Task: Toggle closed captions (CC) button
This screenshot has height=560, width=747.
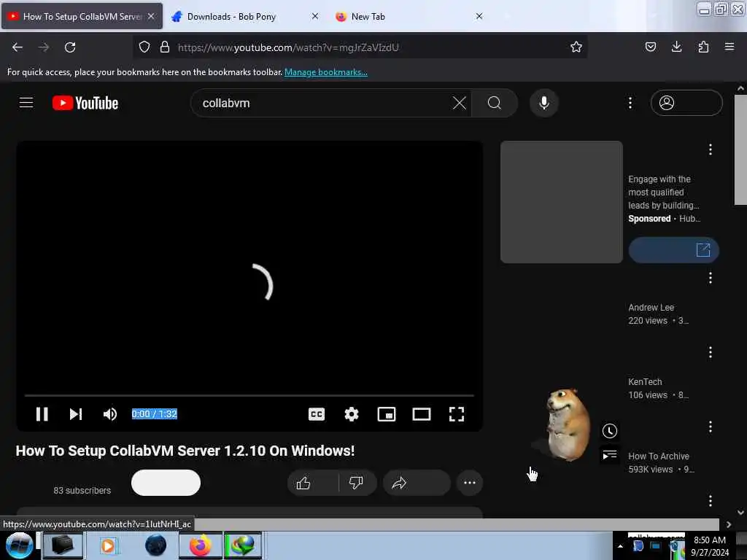Action: coord(317,414)
